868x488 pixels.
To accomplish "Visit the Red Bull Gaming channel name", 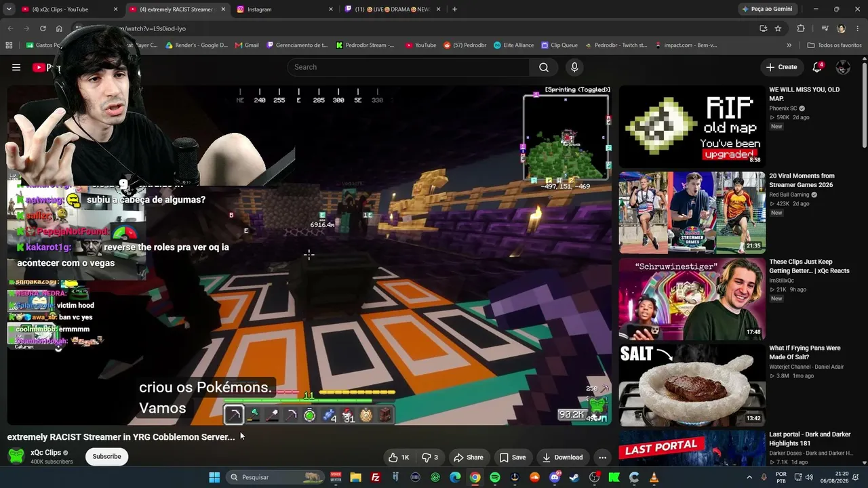I will click(x=789, y=195).
